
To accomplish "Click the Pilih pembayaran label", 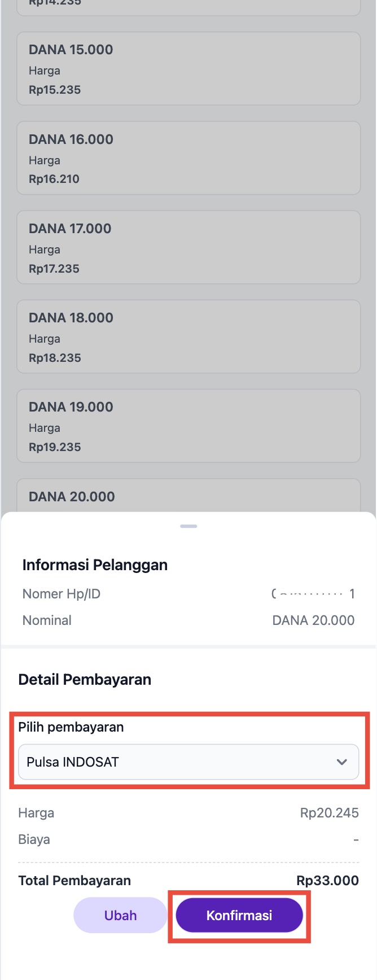I will [x=71, y=727].
